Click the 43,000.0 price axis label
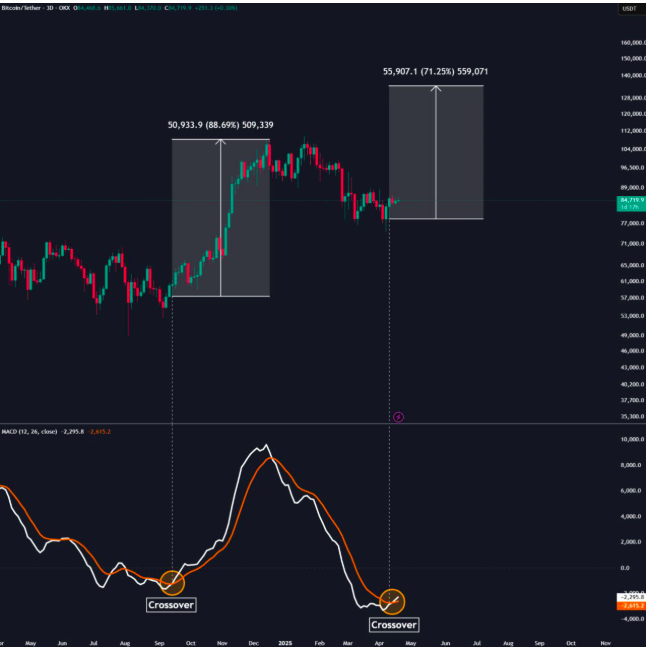Image resolution: width=646 pixels, height=647 pixels. 633,368
